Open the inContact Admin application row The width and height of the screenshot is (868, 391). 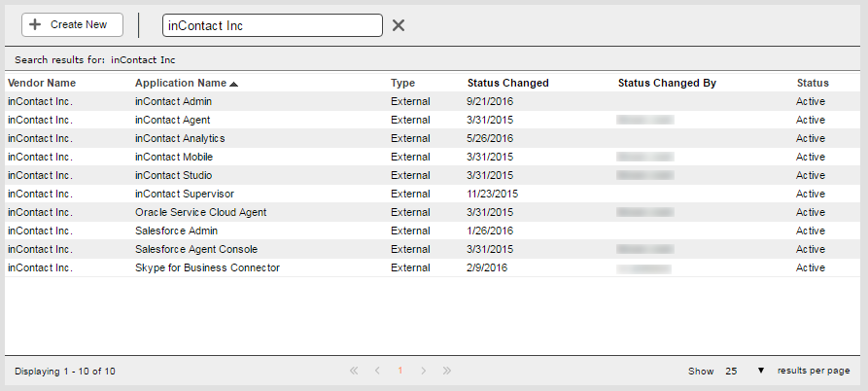[433, 101]
